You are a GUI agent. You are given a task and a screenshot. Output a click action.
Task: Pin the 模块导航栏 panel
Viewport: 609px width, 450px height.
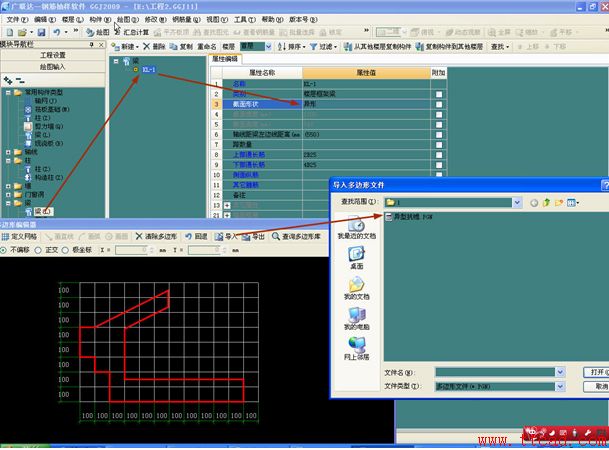click(x=92, y=45)
